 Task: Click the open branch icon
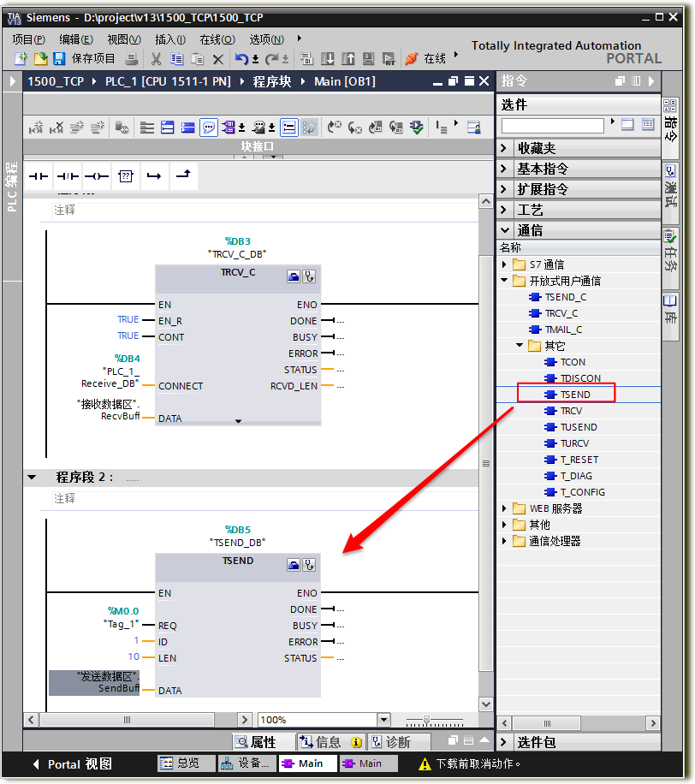tap(155, 176)
